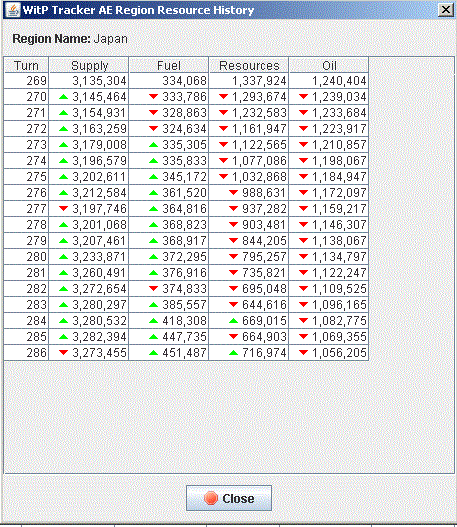Click green up arrow beside 418,308
This screenshot has width=457, height=527.
pyautogui.click(x=153, y=321)
